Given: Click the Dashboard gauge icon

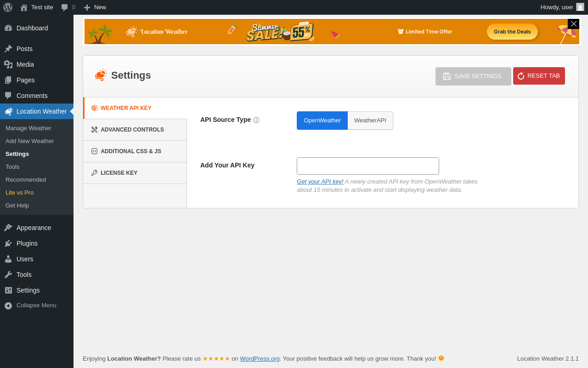Looking at the screenshot, I should click(8, 28).
